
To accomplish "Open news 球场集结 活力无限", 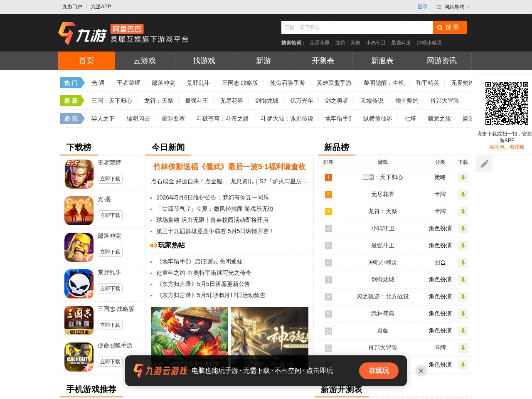I will (x=212, y=220).
